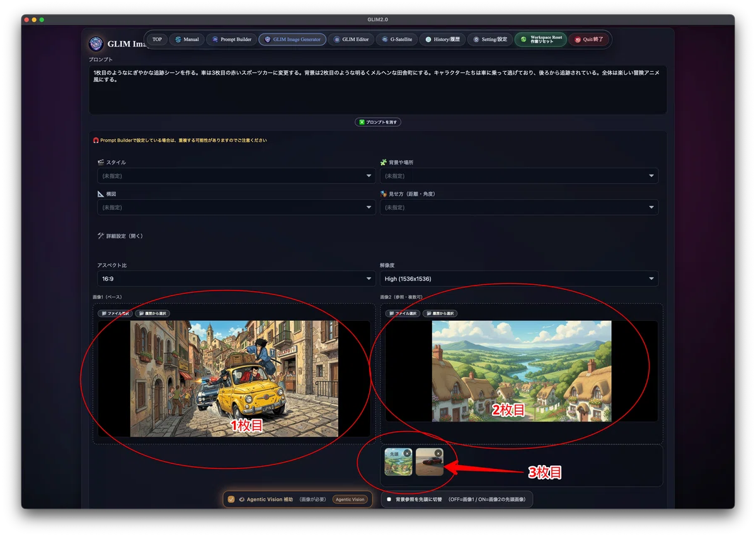This screenshot has height=537, width=756.
Task: Click ファイル選択 under 画像2（参照・複数可）
Action: pyautogui.click(x=403, y=313)
